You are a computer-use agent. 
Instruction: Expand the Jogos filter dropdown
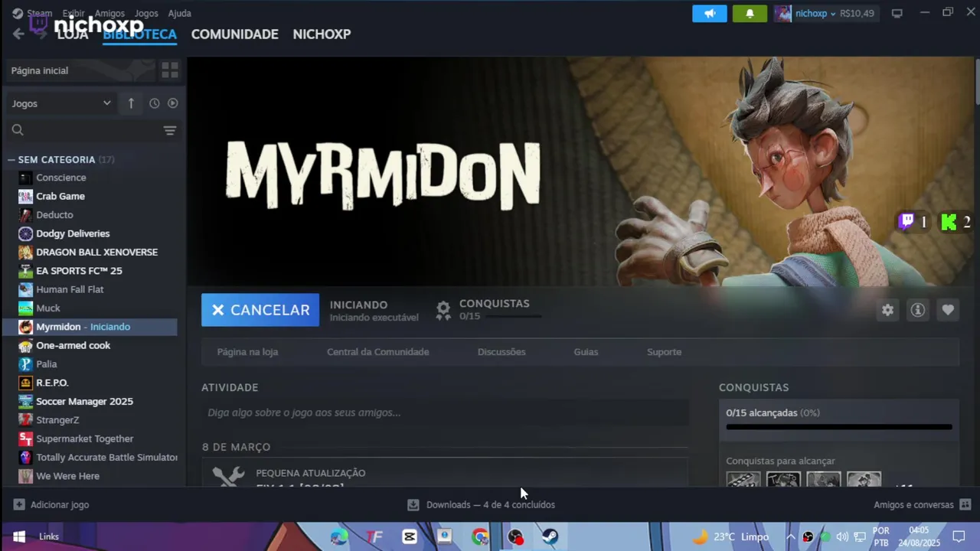[x=61, y=103]
